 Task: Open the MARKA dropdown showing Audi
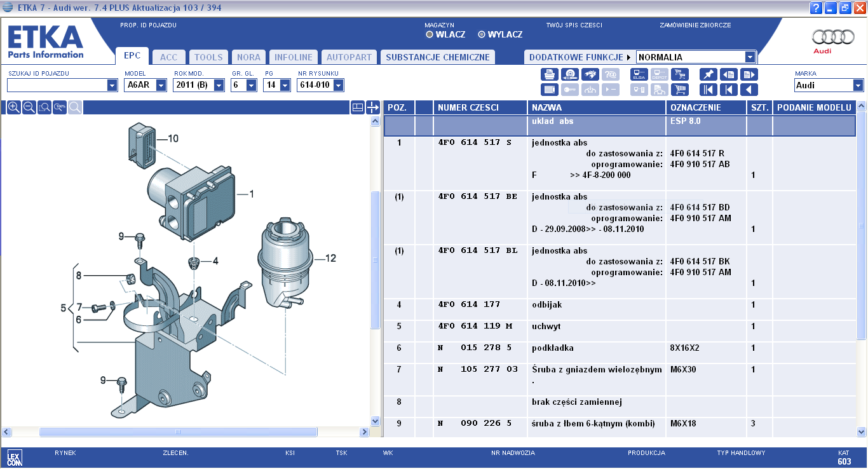[858, 85]
